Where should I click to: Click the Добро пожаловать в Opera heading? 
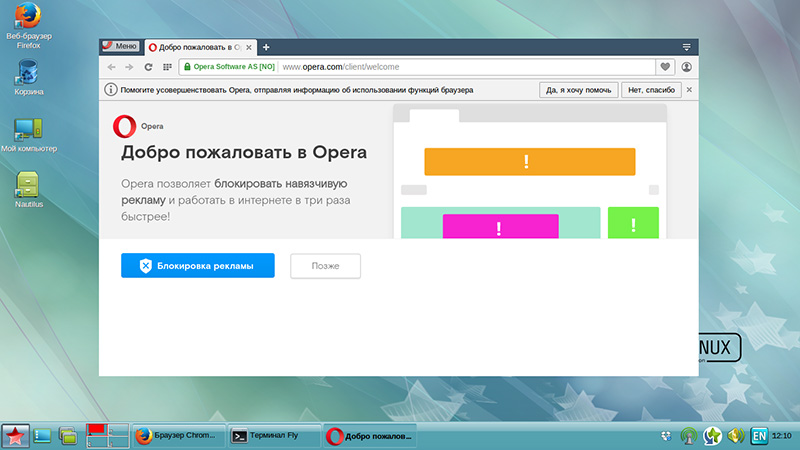[244, 153]
